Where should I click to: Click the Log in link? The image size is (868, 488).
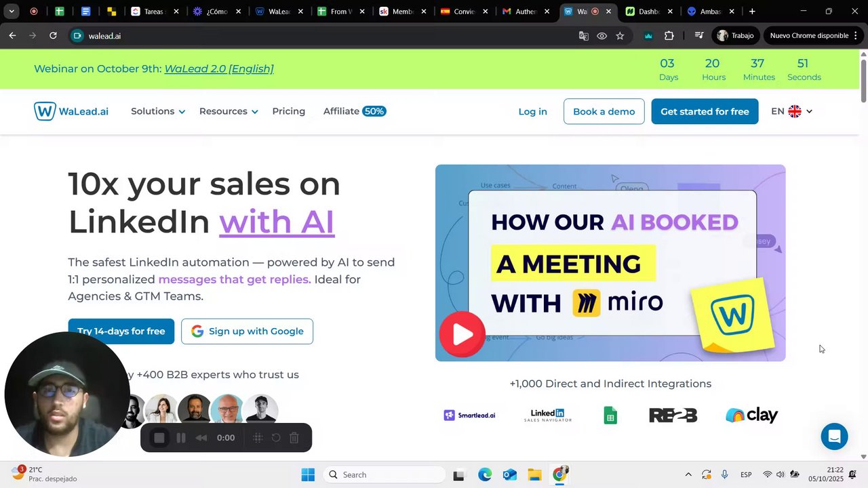coord(532,112)
